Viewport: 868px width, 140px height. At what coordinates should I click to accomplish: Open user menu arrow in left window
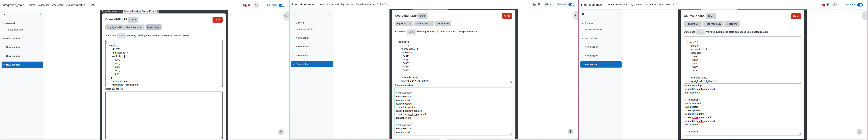click(262, 5)
